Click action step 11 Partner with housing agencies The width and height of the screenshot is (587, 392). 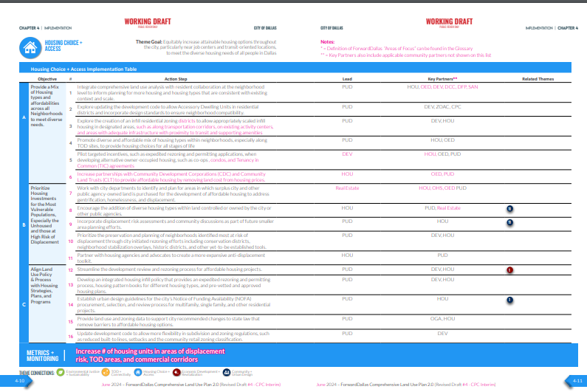(171, 258)
